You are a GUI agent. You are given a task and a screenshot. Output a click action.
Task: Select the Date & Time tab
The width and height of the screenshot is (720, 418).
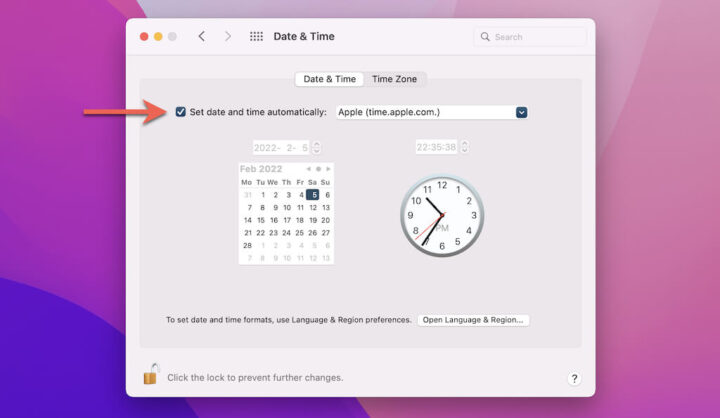(x=329, y=79)
